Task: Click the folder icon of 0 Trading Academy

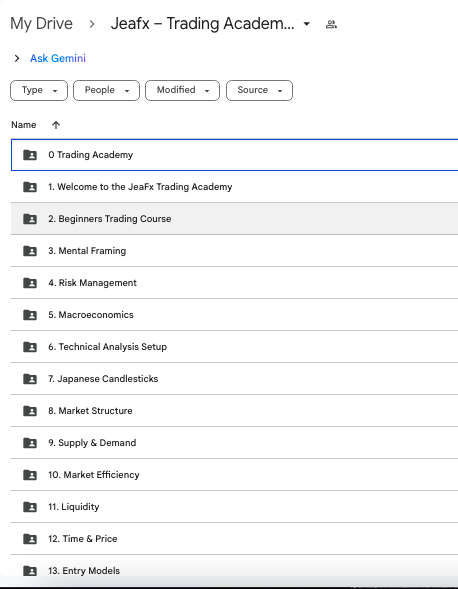Action: click(x=30, y=155)
